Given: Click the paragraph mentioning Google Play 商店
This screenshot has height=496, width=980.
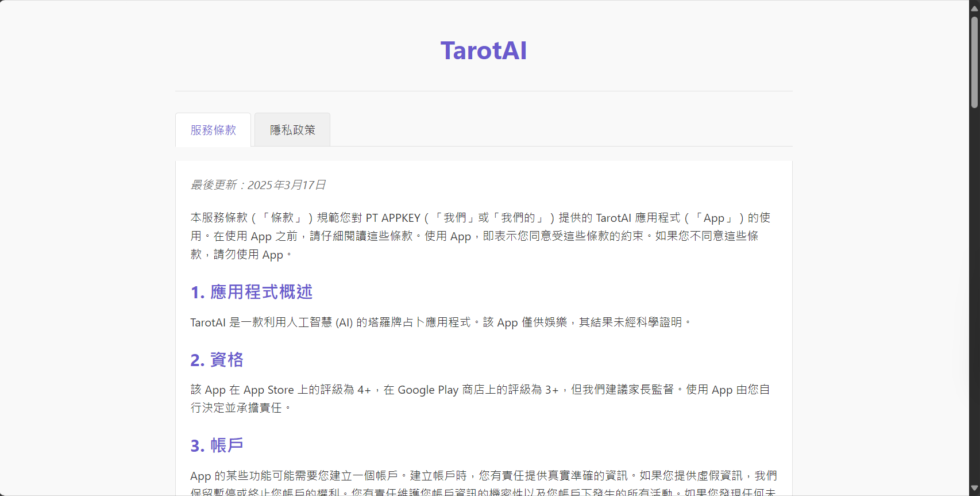Looking at the screenshot, I should click(484, 398).
